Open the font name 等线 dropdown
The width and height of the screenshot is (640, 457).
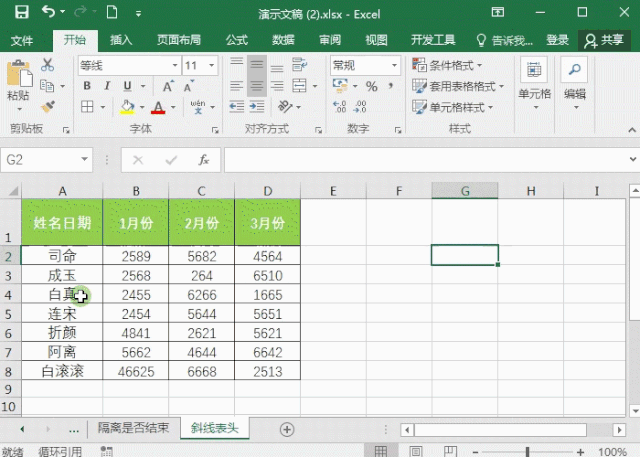(175, 65)
